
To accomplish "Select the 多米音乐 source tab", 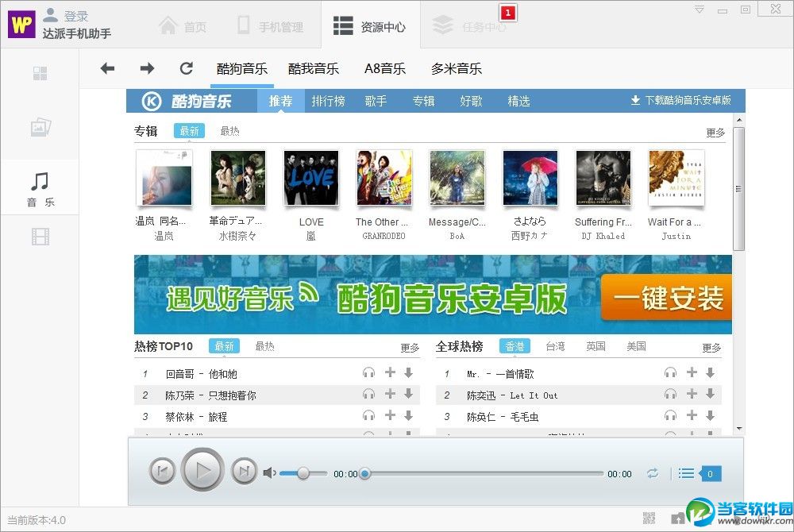I will 457,69.
